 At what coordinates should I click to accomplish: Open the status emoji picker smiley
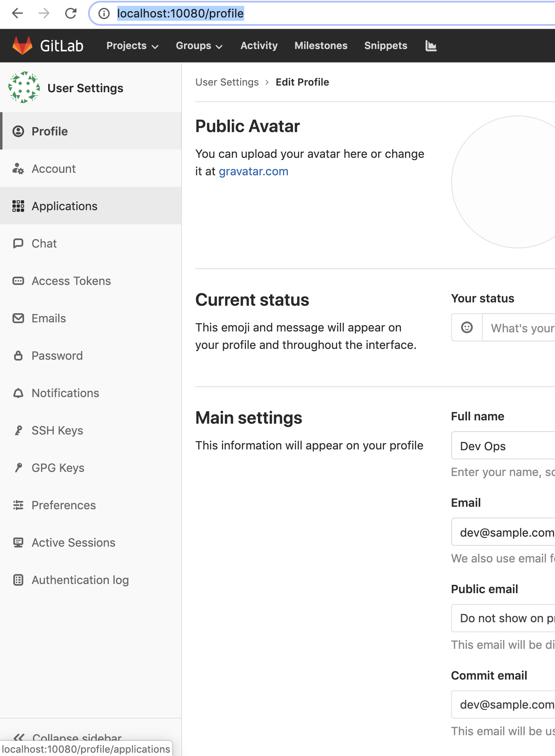[467, 327]
